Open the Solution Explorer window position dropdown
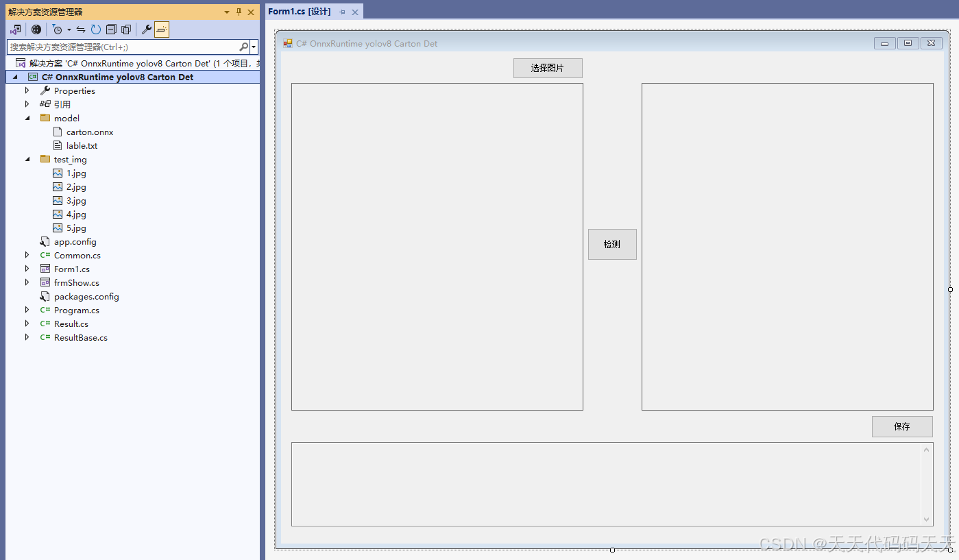Image resolution: width=959 pixels, height=560 pixels. 227,12
